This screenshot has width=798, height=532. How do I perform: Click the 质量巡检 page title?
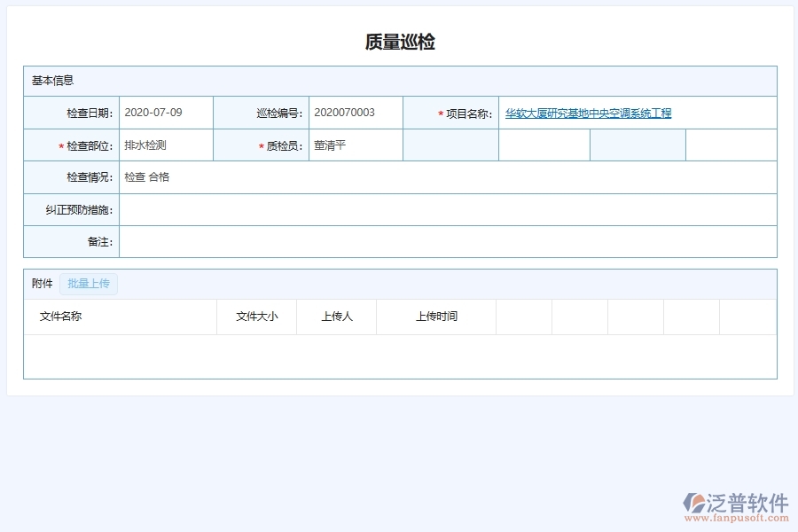[398, 41]
